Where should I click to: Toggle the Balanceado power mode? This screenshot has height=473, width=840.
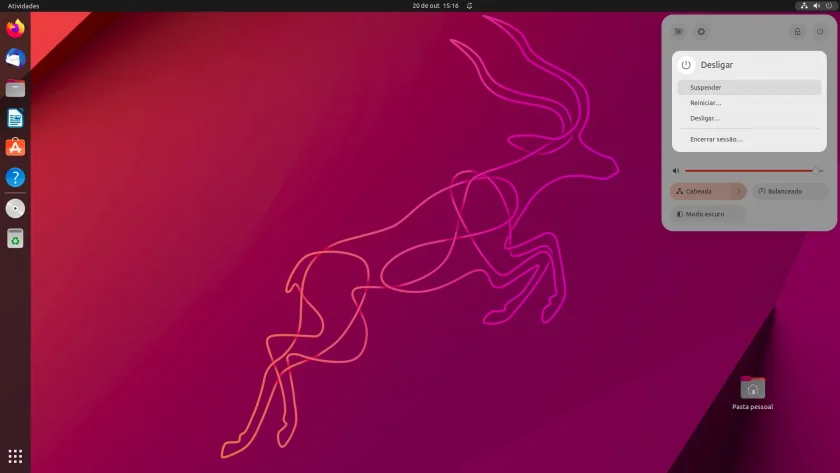791,191
